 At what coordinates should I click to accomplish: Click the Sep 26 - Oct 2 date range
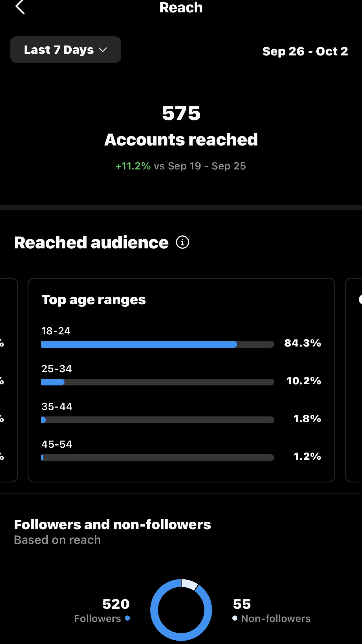(x=305, y=51)
